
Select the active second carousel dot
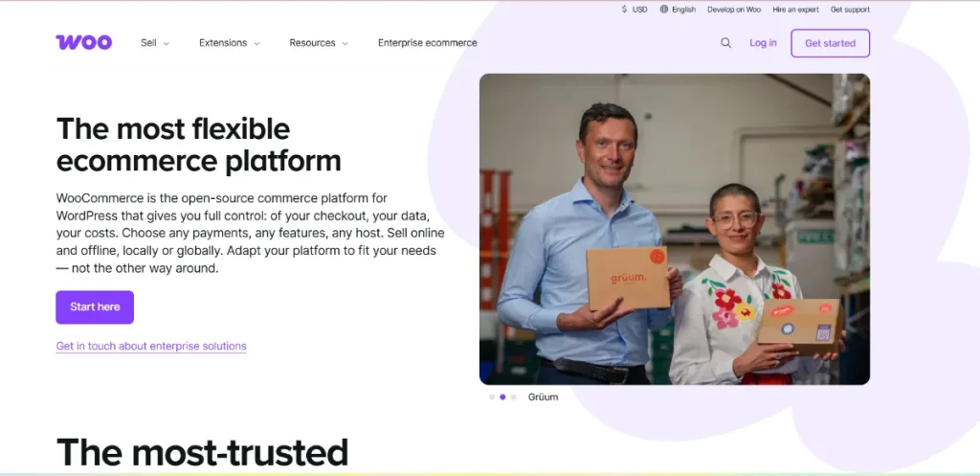coord(502,397)
